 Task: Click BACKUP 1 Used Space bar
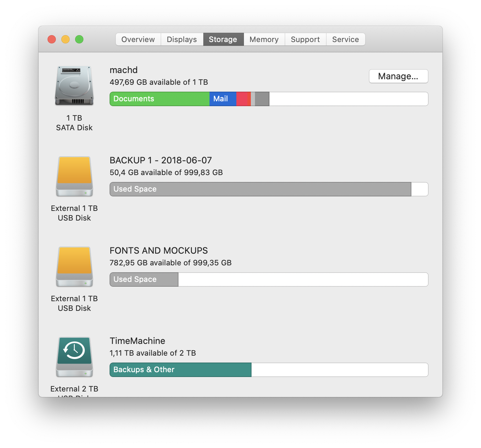[x=260, y=189]
